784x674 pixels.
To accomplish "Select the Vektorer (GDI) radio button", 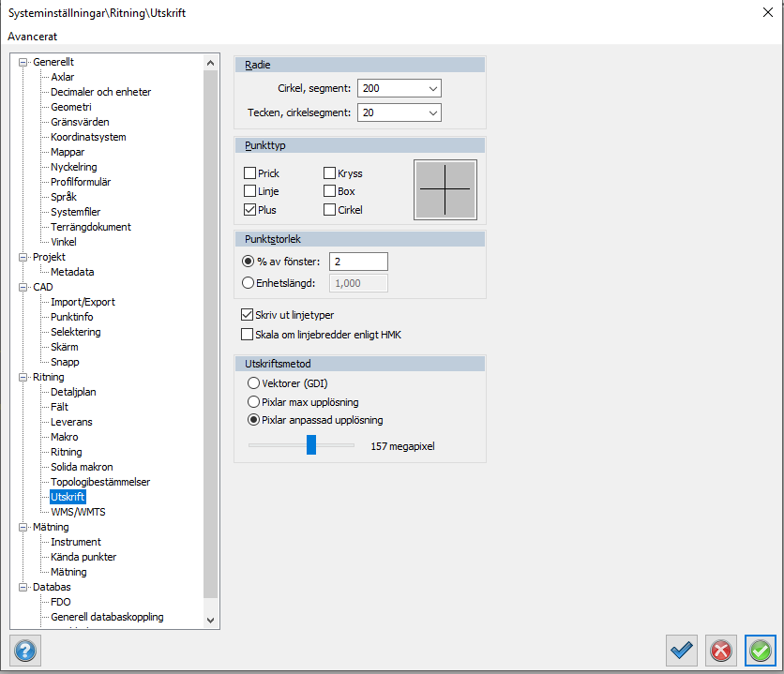I will (253, 383).
